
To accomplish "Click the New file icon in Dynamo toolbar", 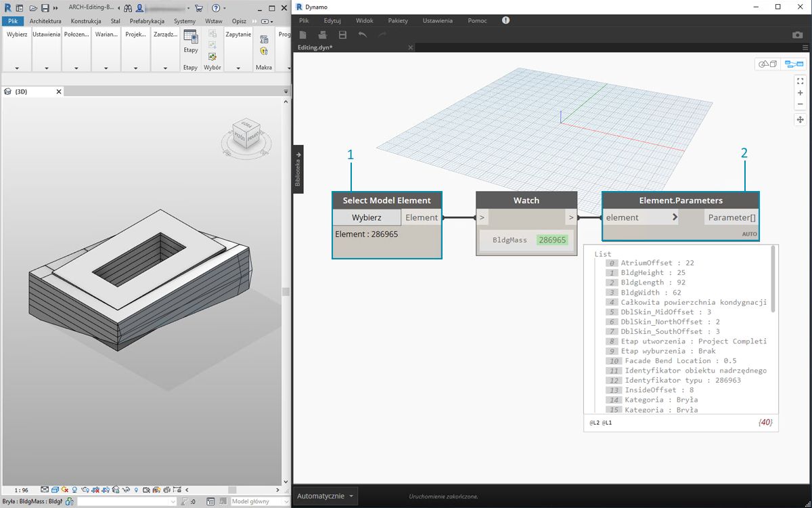I will click(303, 35).
